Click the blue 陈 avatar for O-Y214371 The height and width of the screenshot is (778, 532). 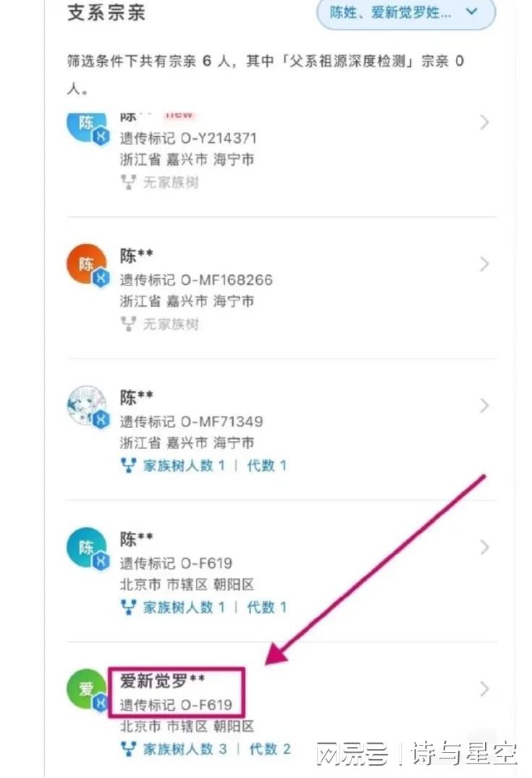pyautogui.click(x=86, y=125)
